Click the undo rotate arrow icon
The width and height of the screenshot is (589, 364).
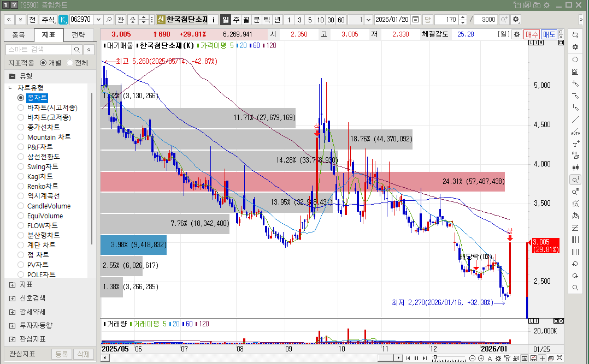point(575,264)
